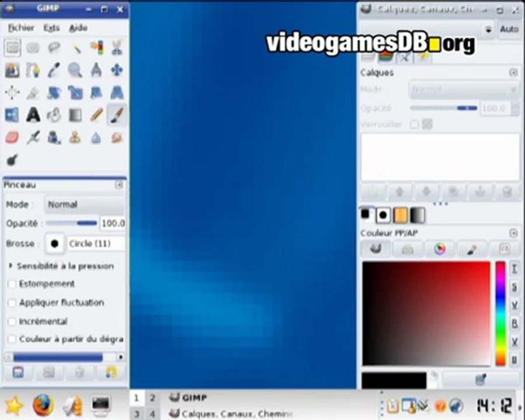Select the bottom B blue radio button
The image size is (525, 420).
pyautogui.click(x=514, y=360)
